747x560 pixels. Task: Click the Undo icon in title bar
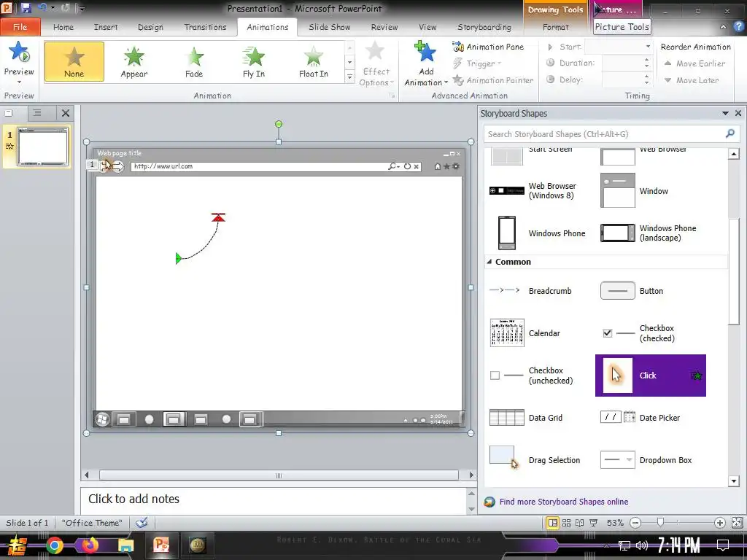pos(42,8)
